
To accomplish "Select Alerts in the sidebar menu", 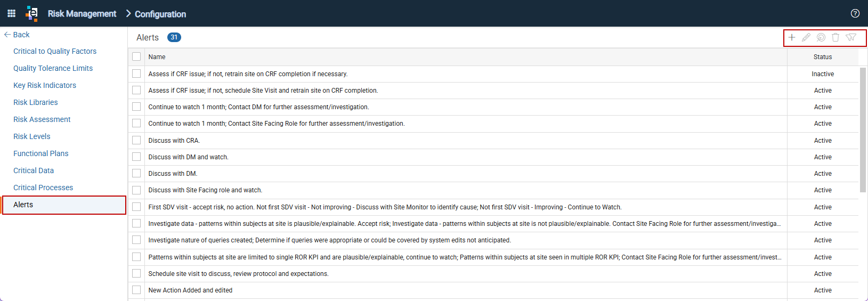I will 64,205.
